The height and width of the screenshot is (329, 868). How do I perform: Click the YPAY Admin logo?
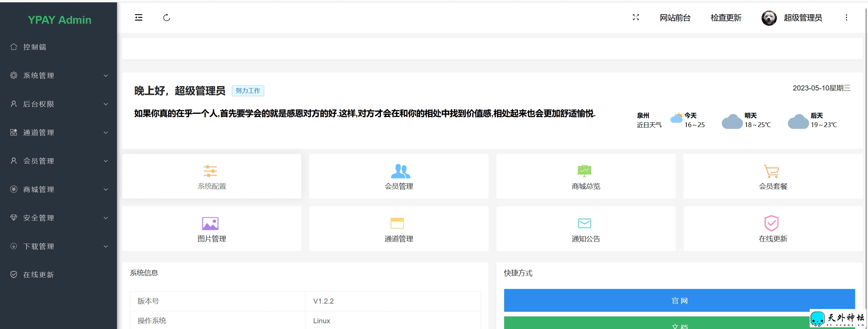[60, 20]
